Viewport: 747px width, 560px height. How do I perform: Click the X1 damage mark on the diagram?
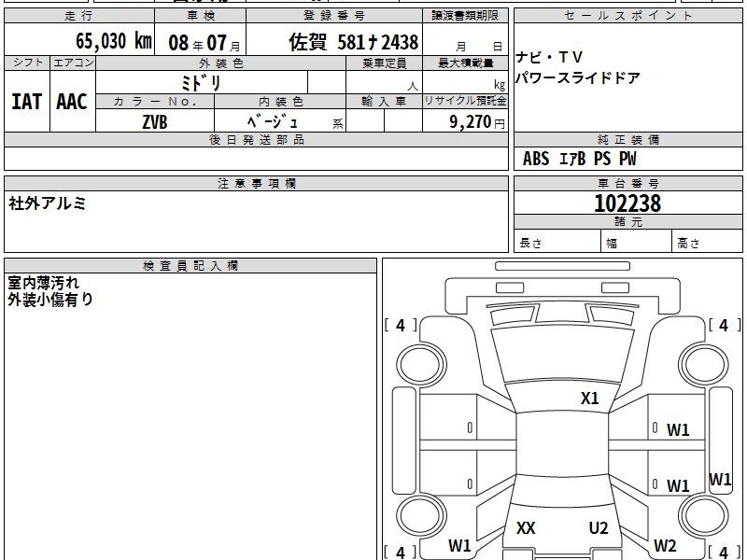[x=589, y=399]
